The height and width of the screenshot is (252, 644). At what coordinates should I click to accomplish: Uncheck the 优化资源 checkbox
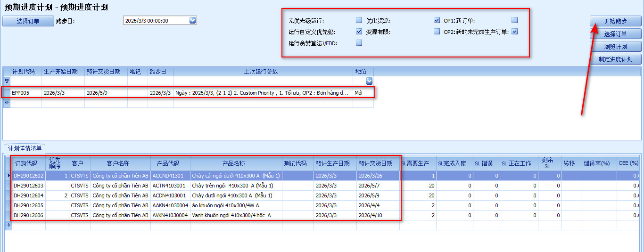click(x=437, y=20)
